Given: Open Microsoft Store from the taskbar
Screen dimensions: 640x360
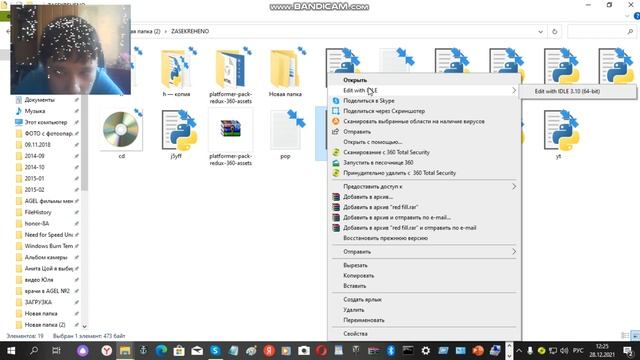Looking at the screenshot, I should click(179, 351).
